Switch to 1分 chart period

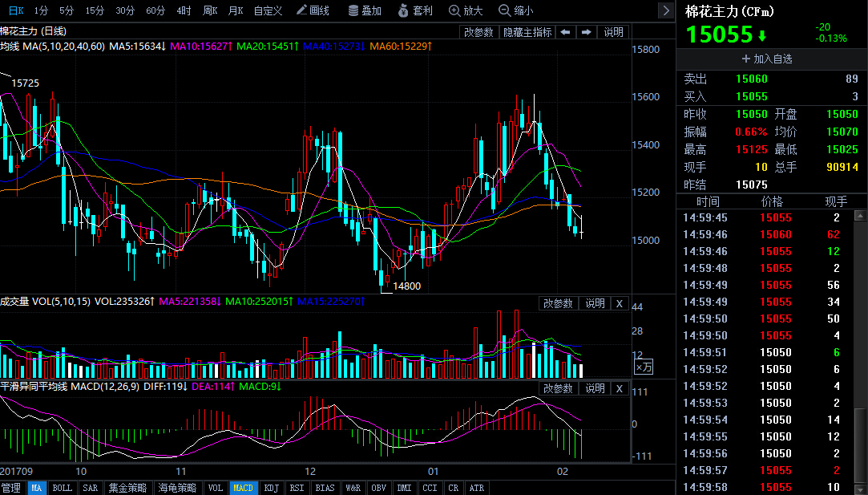click(x=41, y=10)
